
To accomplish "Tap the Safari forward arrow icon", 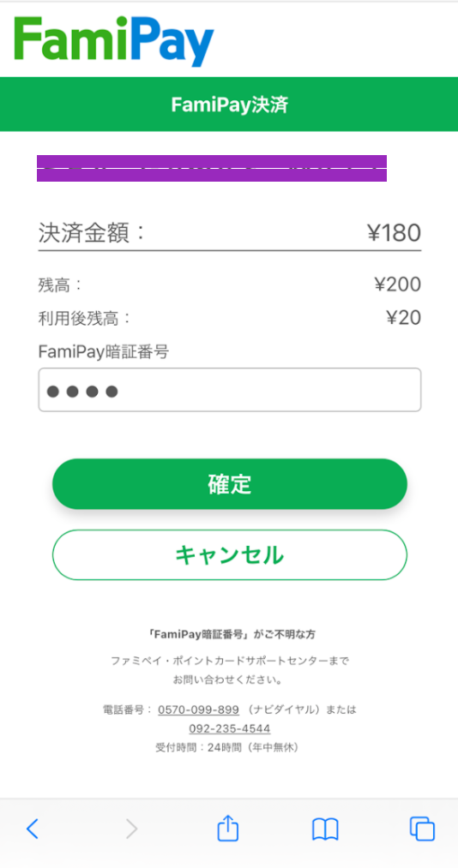I will (x=131, y=829).
